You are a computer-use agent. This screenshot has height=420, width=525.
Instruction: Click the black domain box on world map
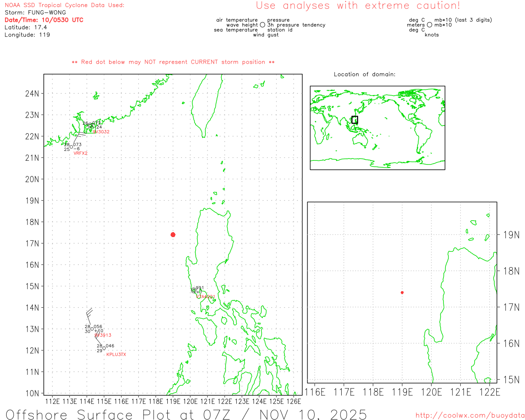point(355,120)
